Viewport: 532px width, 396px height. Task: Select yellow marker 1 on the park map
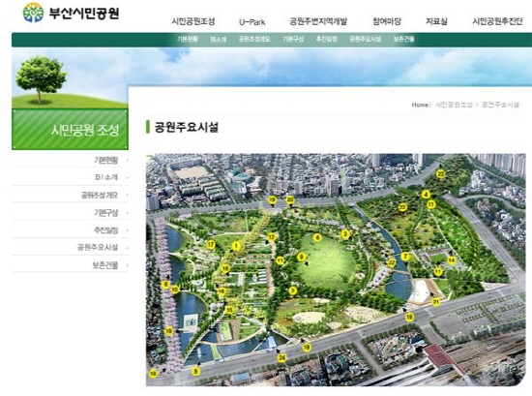tap(236, 246)
